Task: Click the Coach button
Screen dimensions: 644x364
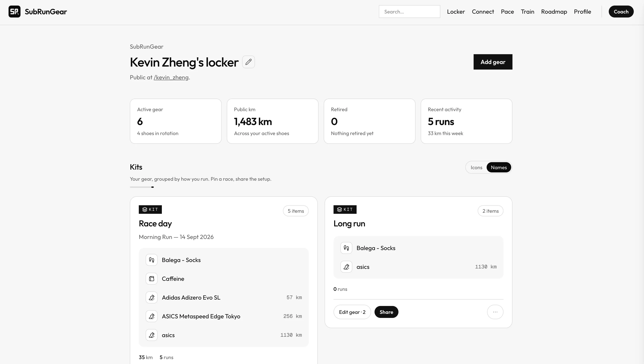Action: 621,12
